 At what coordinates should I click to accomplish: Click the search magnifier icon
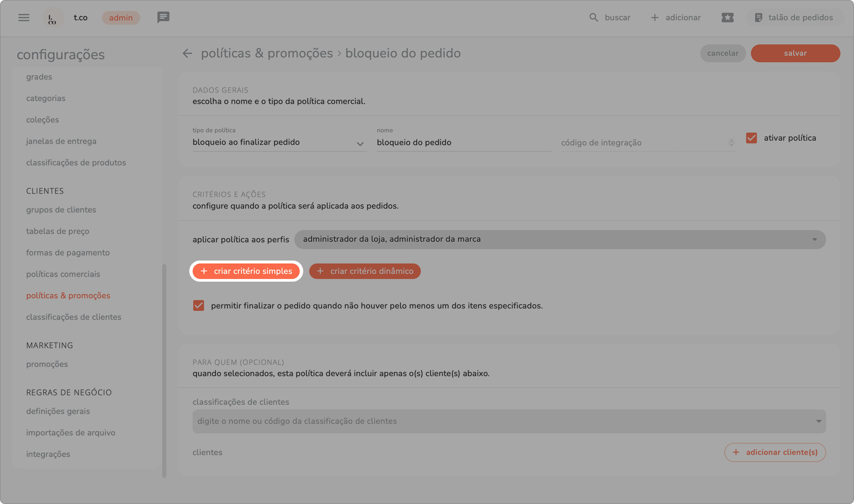point(593,17)
